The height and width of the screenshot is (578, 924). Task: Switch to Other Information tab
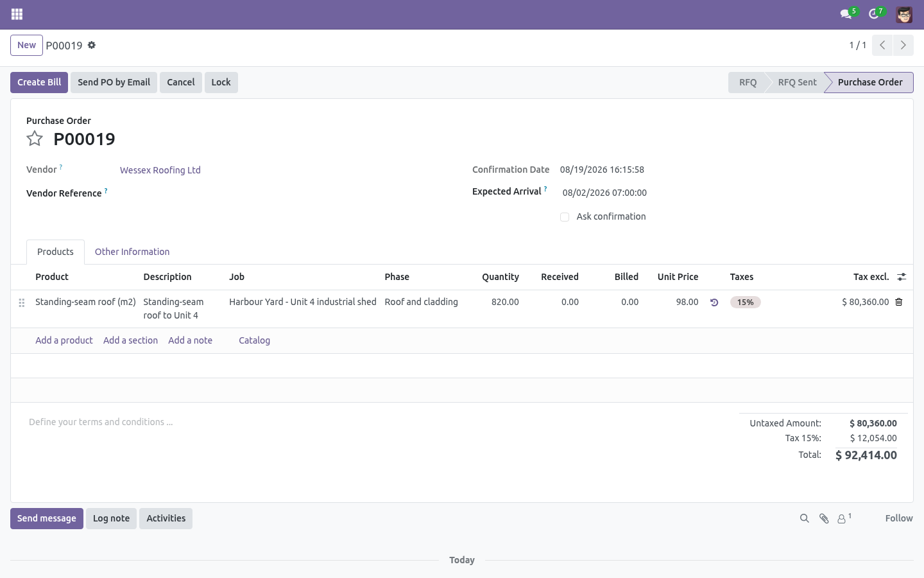point(132,252)
